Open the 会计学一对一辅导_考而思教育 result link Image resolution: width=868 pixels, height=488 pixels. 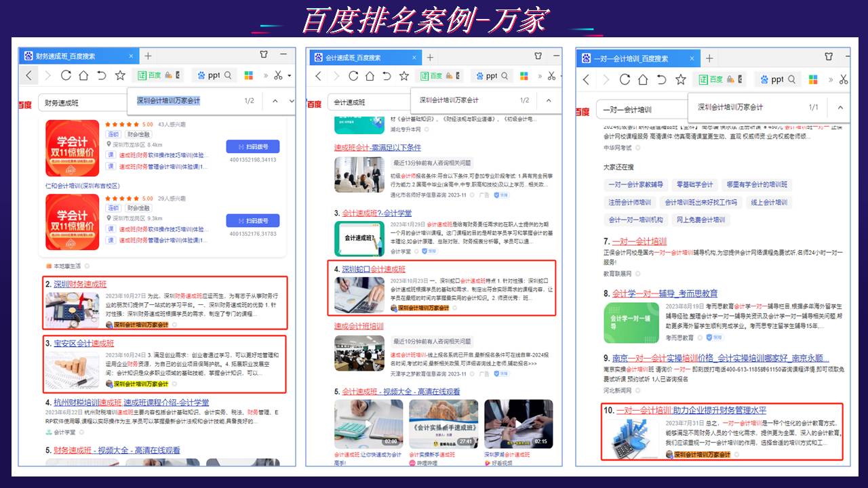(x=665, y=293)
